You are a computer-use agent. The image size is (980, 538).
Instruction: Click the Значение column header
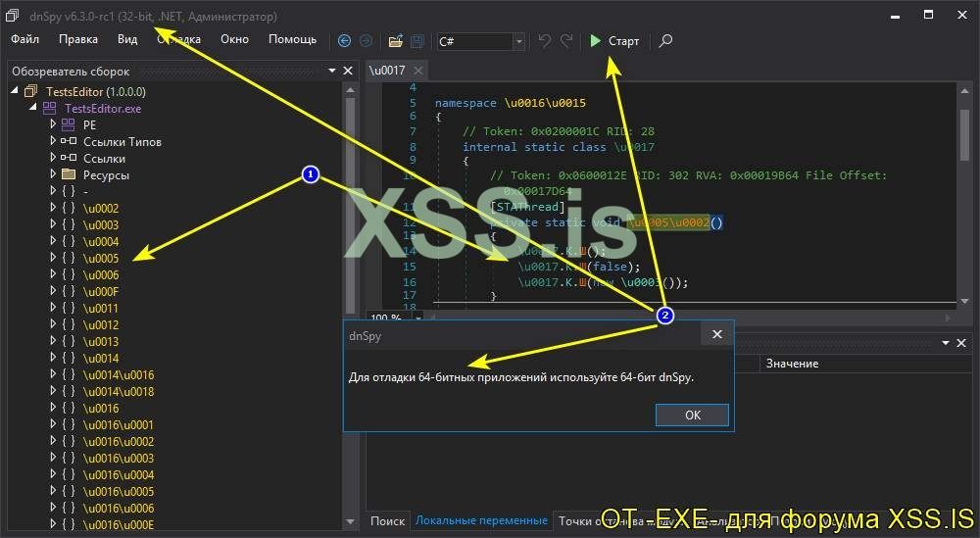pos(793,363)
